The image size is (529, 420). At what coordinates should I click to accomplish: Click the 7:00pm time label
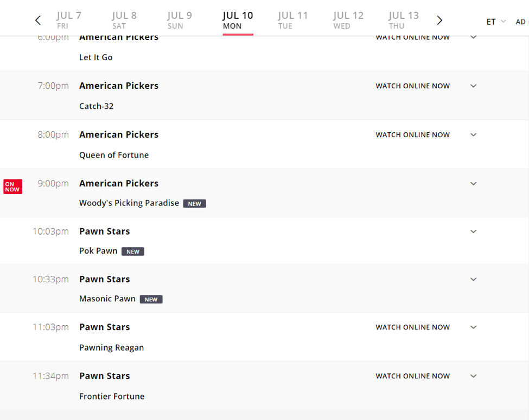point(53,86)
